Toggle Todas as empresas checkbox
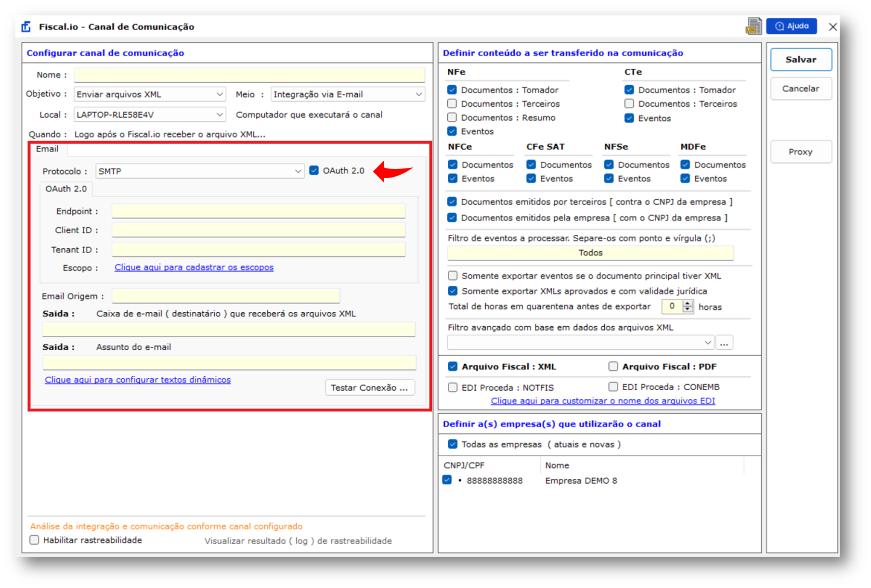Screen dimensions: 871x588 [x=453, y=444]
